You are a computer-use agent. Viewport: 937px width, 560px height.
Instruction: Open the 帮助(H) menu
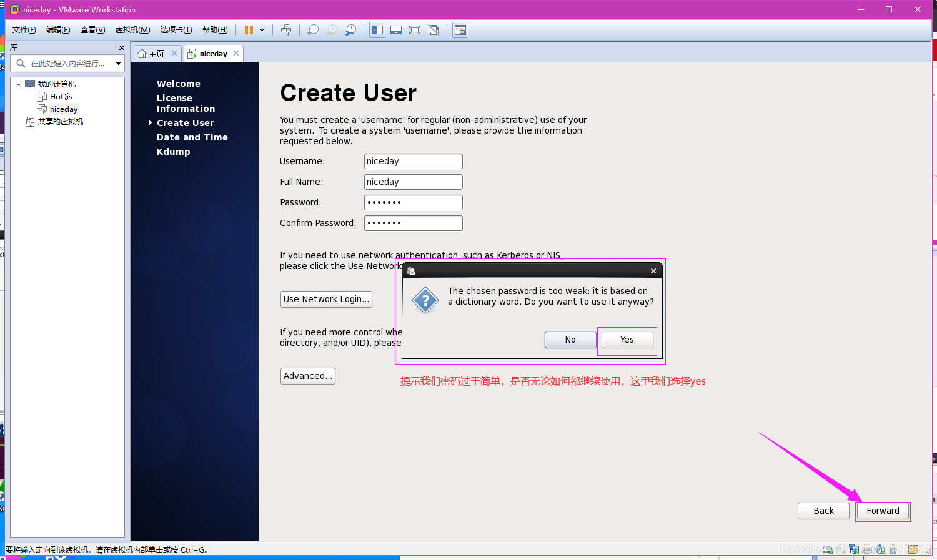215,30
